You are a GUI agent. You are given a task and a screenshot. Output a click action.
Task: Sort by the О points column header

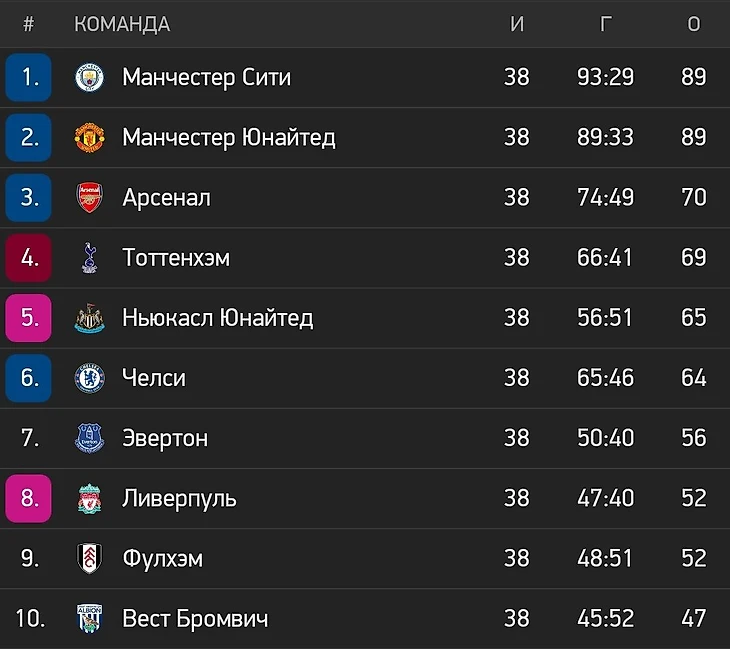[x=693, y=25]
